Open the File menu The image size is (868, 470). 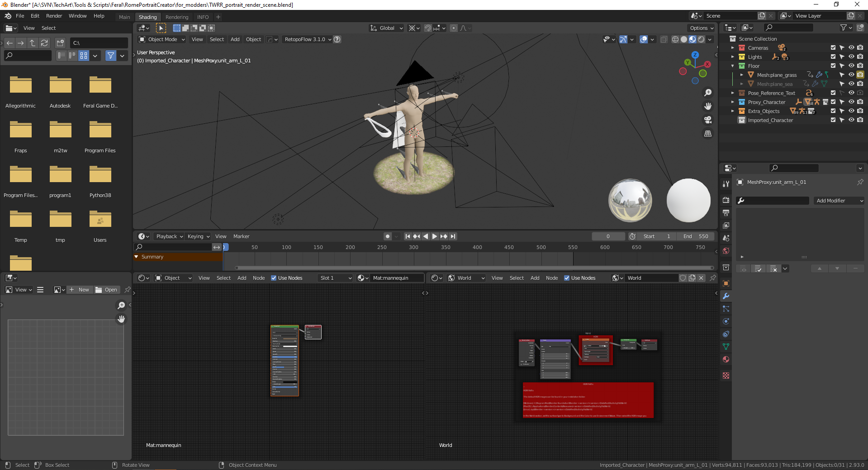tap(20, 16)
